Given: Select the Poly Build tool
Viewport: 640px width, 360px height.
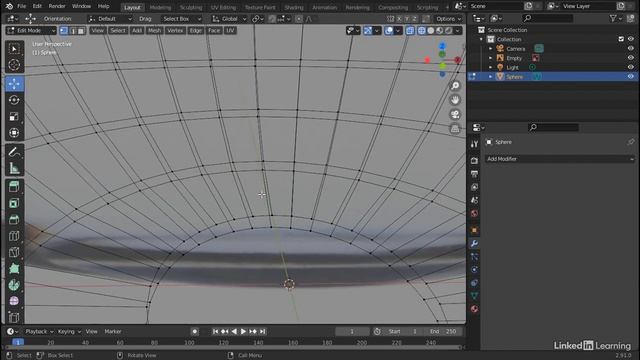Looking at the screenshot, I should point(14,269).
